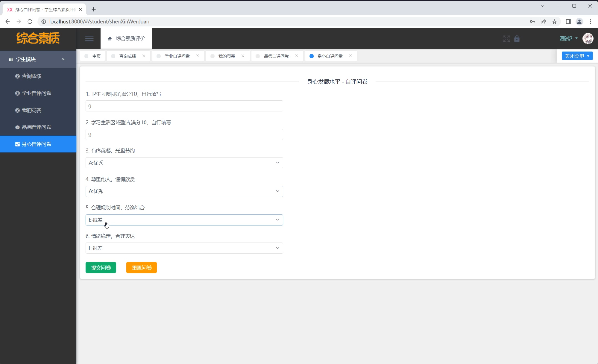Switch to the 查询成绩 page tab
598x364 pixels.
(127, 56)
